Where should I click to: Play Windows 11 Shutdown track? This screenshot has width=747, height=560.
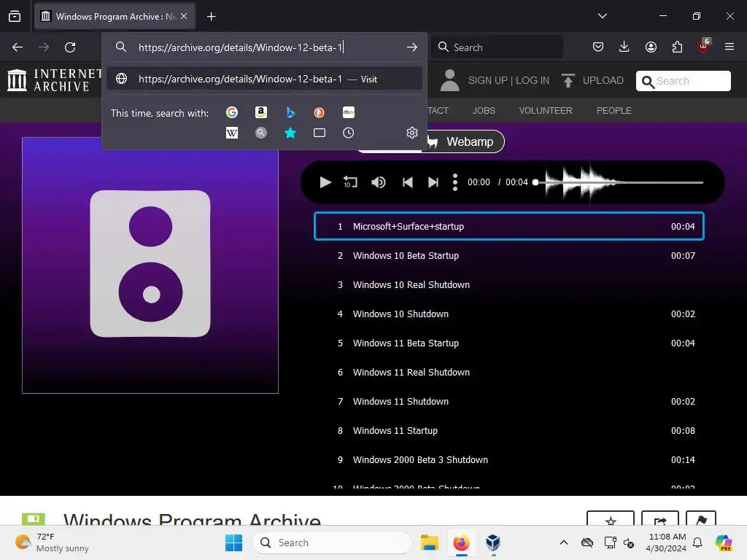click(x=508, y=402)
